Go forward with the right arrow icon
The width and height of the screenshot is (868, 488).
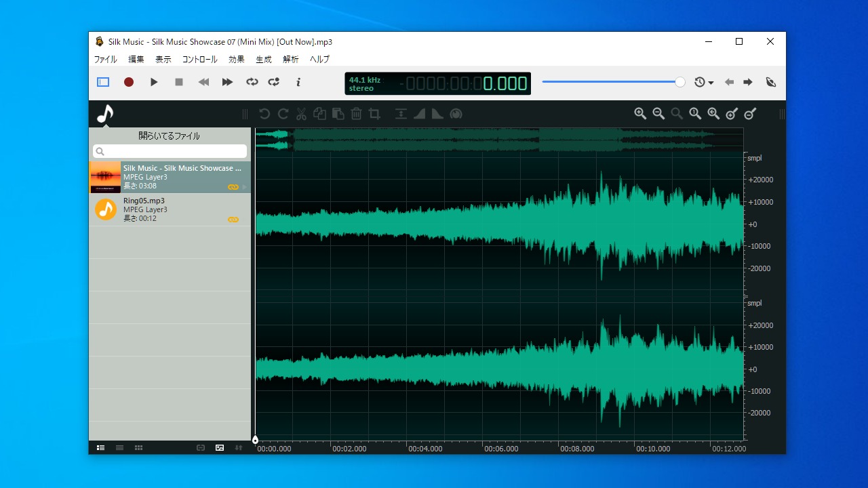coord(748,82)
